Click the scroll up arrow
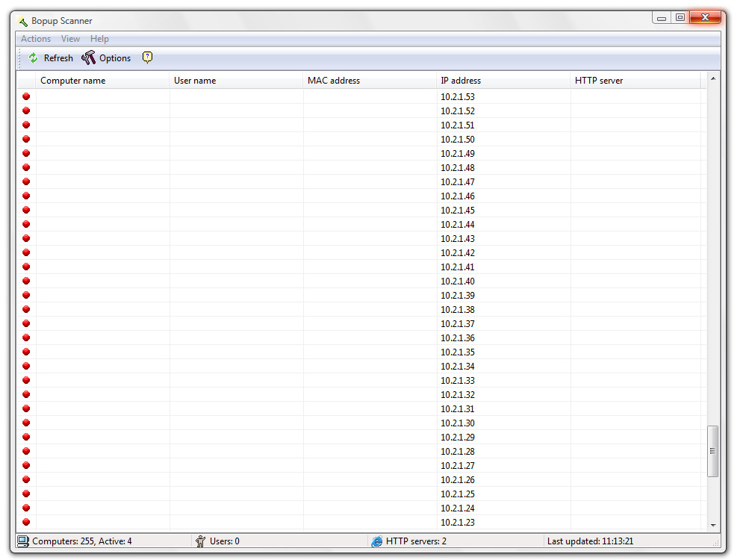The image size is (743, 560). point(712,78)
